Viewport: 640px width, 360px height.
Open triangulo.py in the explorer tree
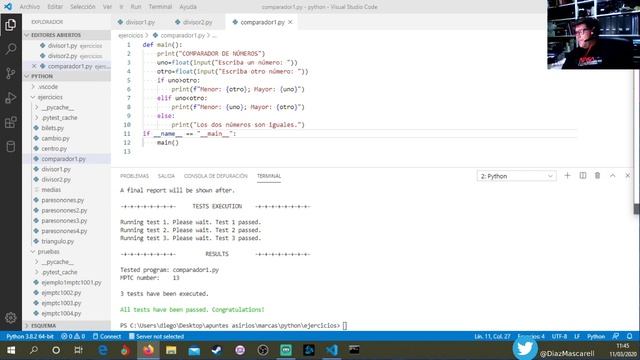click(66, 241)
